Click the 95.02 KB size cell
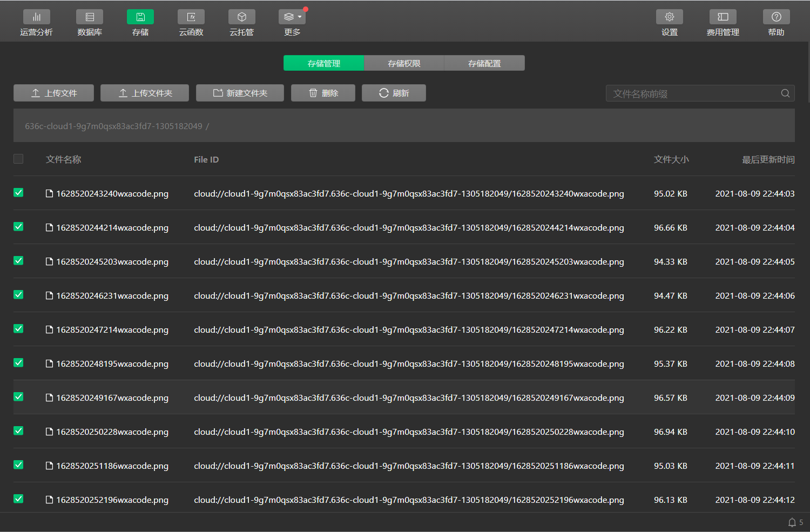The height and width of the screenshot is (532, 810). pyautogui.click(x=671, y=193)
